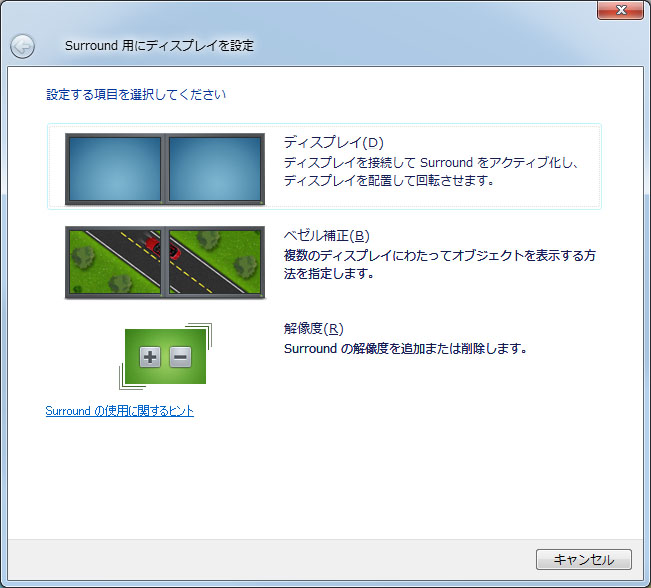Open the ベゼル補正(B) option
The image size is (651, 588).
click(x=326, y=235)
